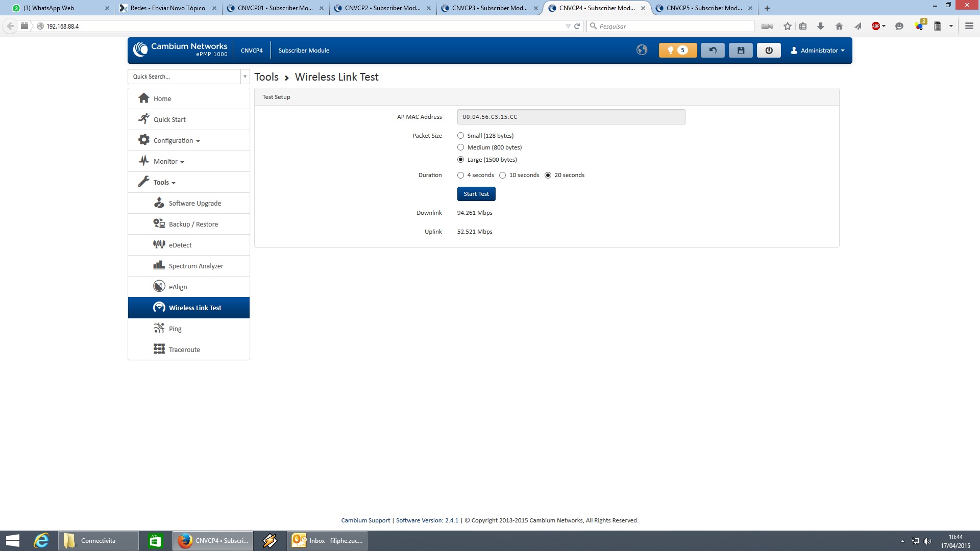The width and height of the screenshot is (980, 551).
Task: Open eAlign tool in sidebar
Action: click(x=178, y=287)
